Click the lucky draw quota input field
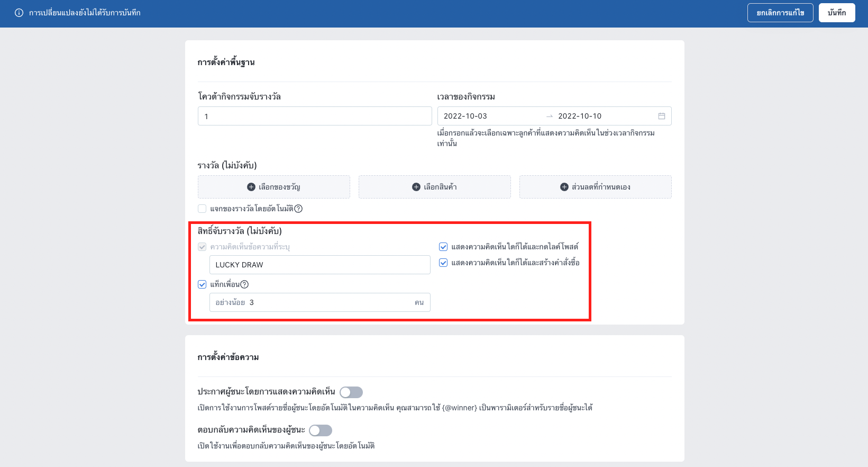868x467 pixels. click(315, 116)
